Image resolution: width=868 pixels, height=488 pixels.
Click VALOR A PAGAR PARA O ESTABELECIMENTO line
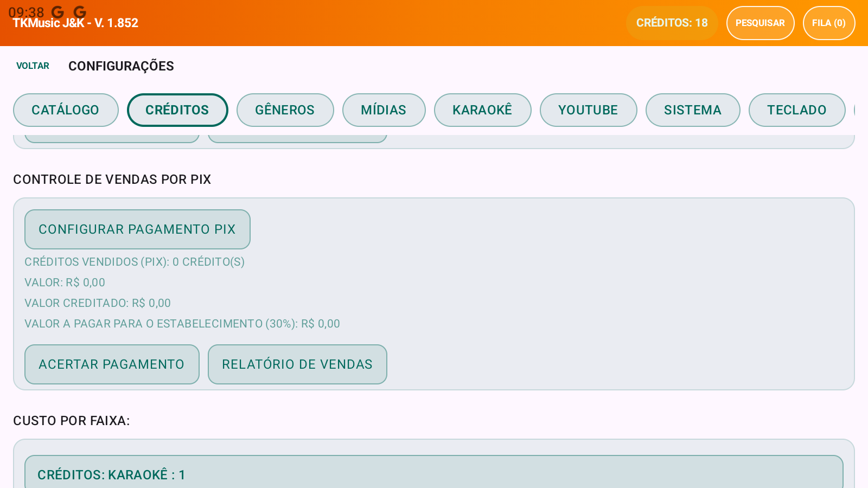click(x=182, y=324)
